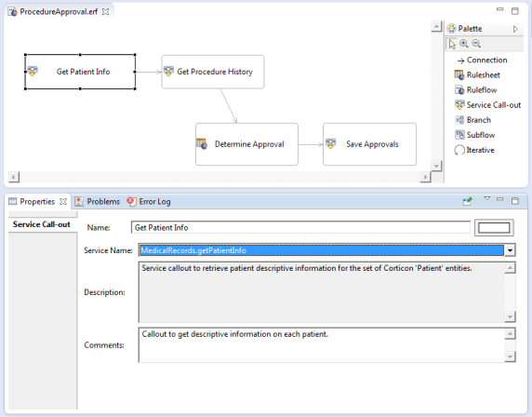Click the Pin to selection icon in Properties
The width and height of the screenshot is (532, 417).
pyautogui.click(x=468, y=201)
